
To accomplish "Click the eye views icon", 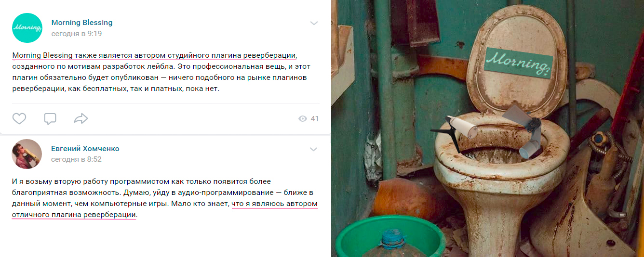I will coord(303,119).
